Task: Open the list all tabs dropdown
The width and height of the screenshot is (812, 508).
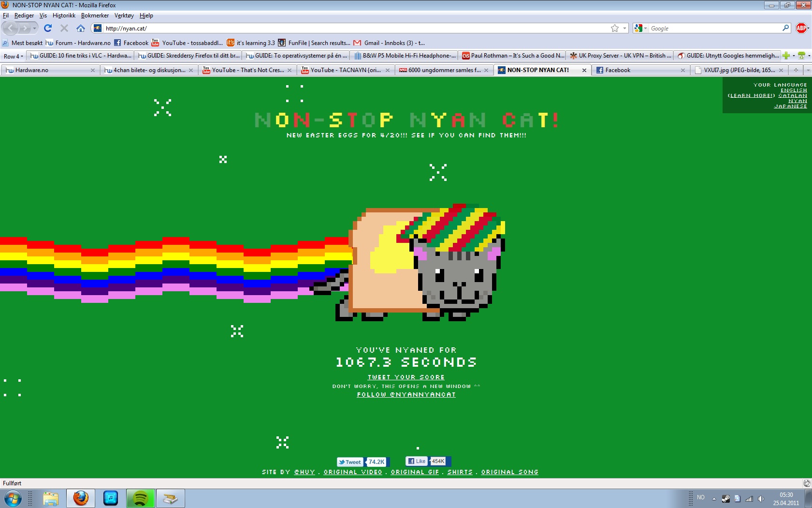Action: (808, 70)
